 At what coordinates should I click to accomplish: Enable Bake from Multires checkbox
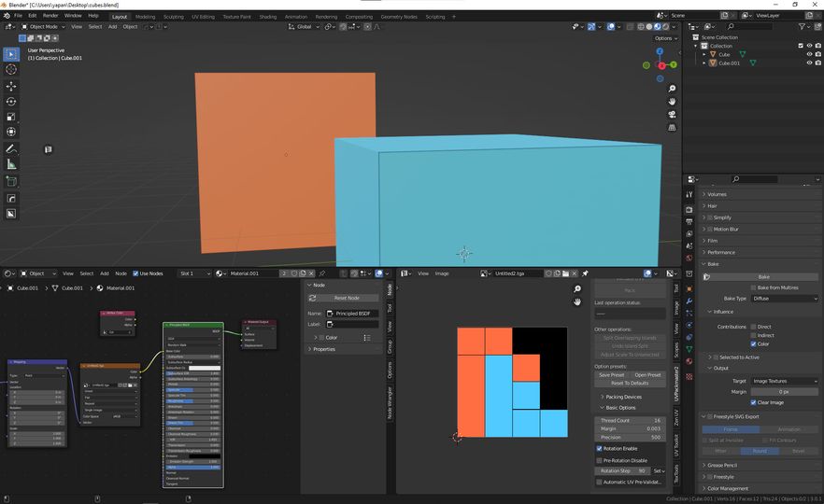tap(753, 287)
